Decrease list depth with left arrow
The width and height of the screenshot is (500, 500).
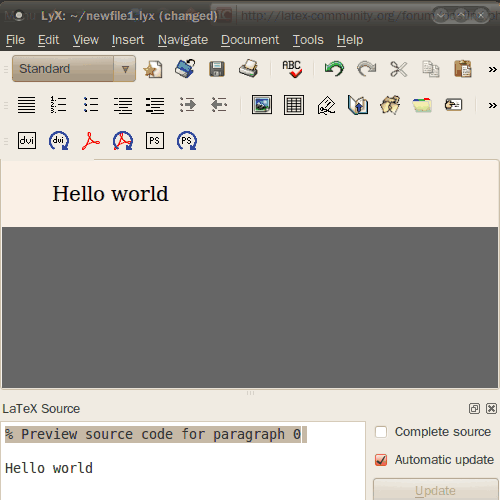[x=219, y=105]
